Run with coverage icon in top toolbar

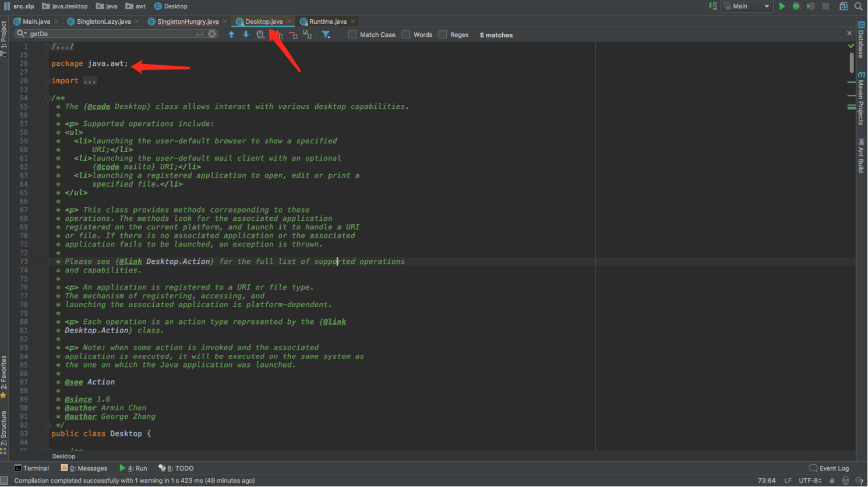[x=811, y=6]
